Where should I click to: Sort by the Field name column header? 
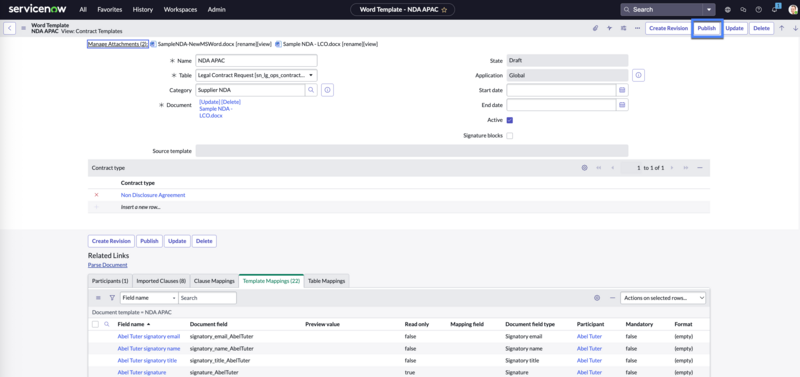131,324
